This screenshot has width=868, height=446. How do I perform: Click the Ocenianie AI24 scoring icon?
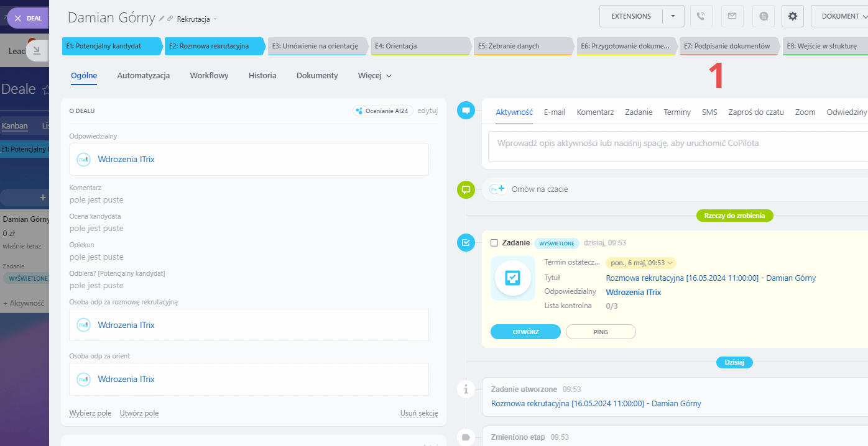[x=359, y=111]
